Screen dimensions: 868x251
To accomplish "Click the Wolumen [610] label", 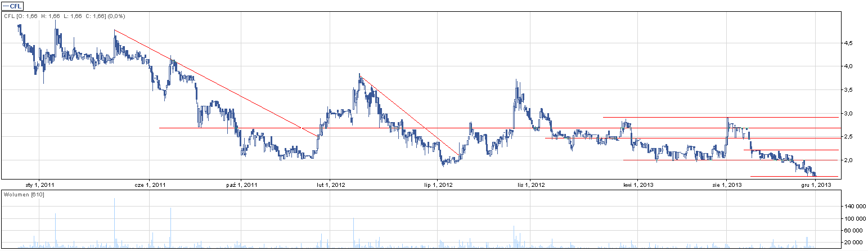I will (24, 194).
